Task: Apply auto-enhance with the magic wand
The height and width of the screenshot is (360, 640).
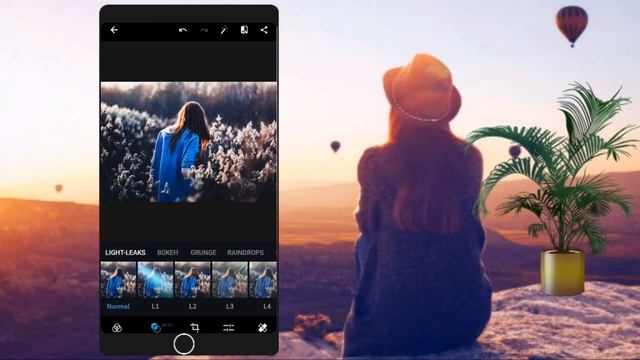Action: (224, 30)
